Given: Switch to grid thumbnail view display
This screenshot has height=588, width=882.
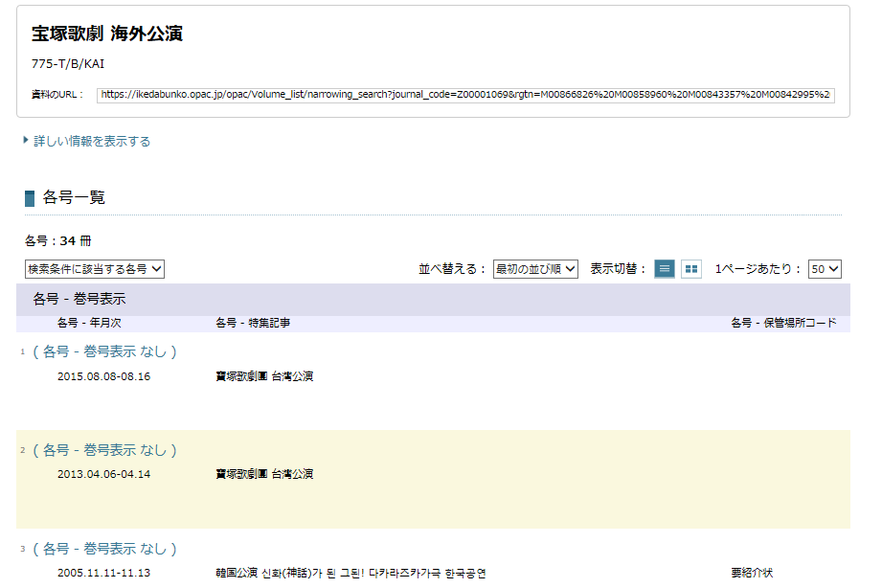Looking at the screenshot, I should click(691, 269).
